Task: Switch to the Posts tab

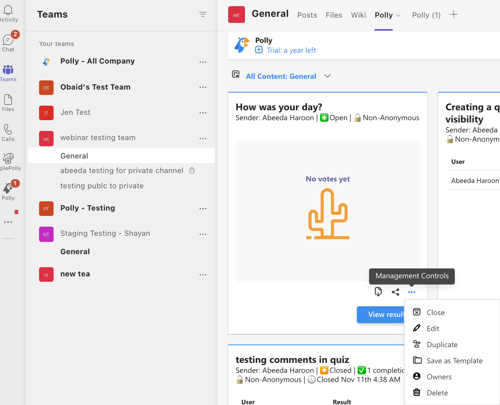Action: [x=307, y=15]
